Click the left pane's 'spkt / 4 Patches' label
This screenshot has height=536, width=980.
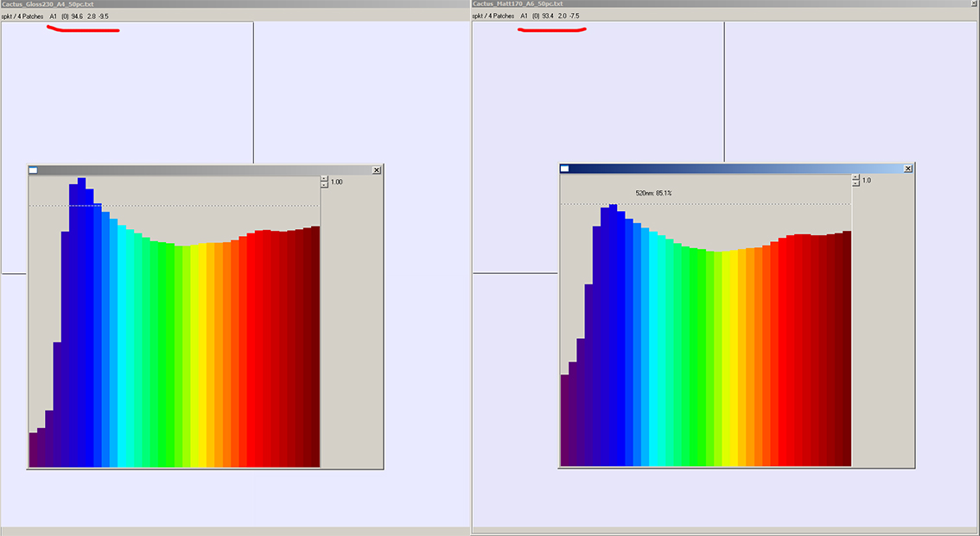tap(22, 16)
